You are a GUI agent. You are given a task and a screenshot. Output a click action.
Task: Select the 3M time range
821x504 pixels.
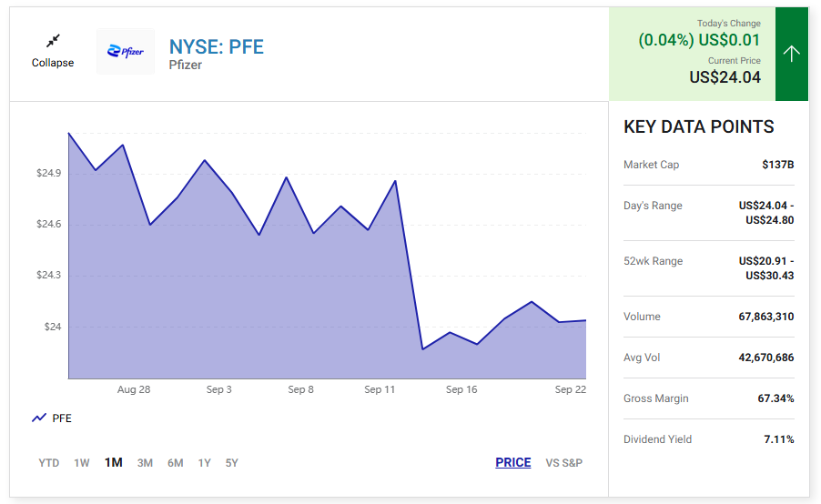(145, 463)
